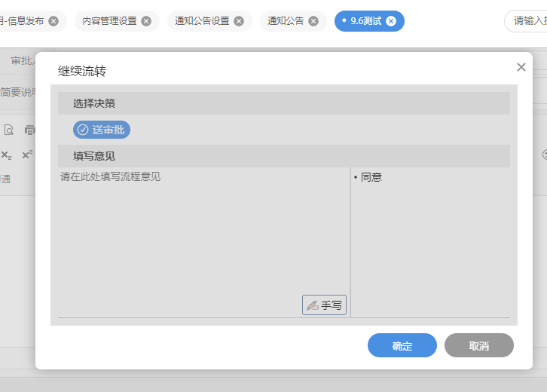Switch to the 通知公告设置 tab

[202, 21]
